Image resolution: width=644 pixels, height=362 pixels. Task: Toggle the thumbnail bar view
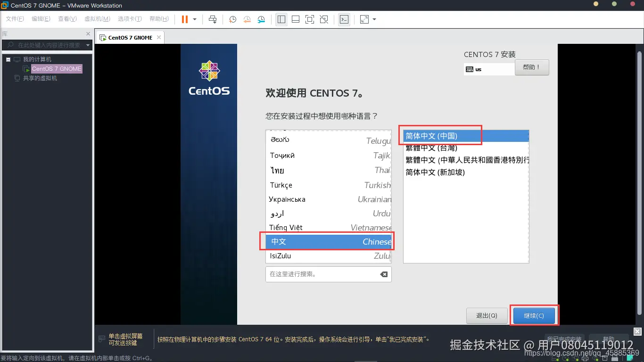296,19
